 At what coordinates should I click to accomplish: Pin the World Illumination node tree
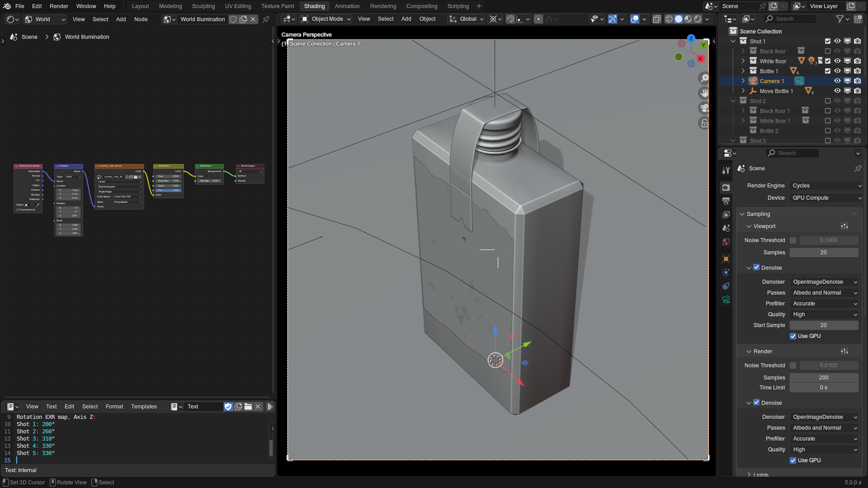click(x=266, y=19)
